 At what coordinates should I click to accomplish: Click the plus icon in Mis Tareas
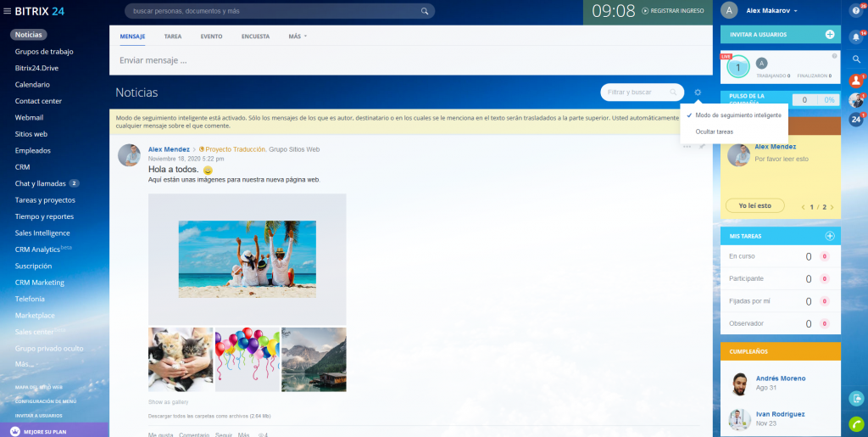[830, 236]
